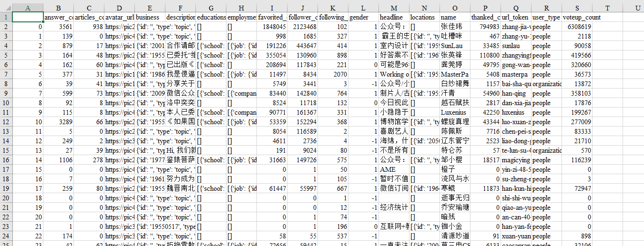Click the 'user_type' header cell
The width and height of the screenshot is (644, 246).
coord(547,17)
